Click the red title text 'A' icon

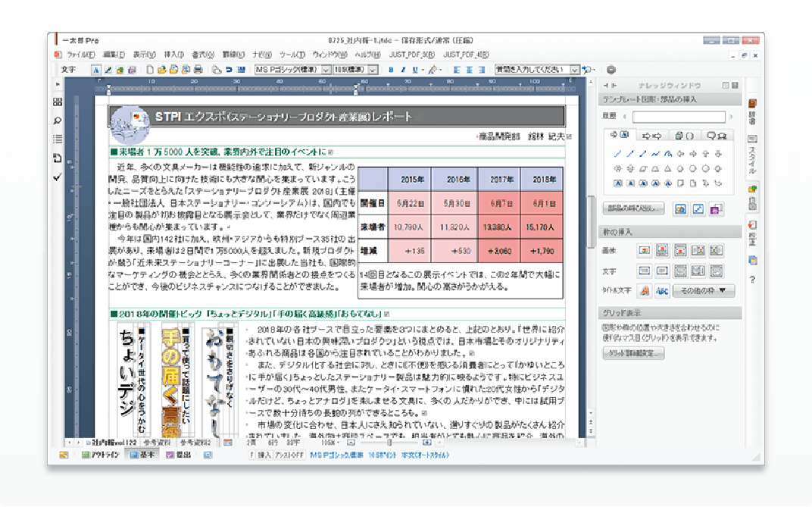[x=644, y=290]
